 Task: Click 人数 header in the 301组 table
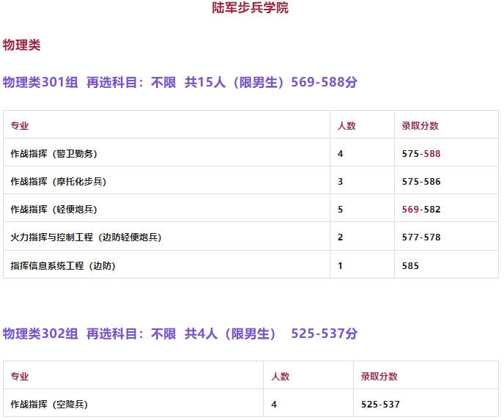(x=346, y=125)
